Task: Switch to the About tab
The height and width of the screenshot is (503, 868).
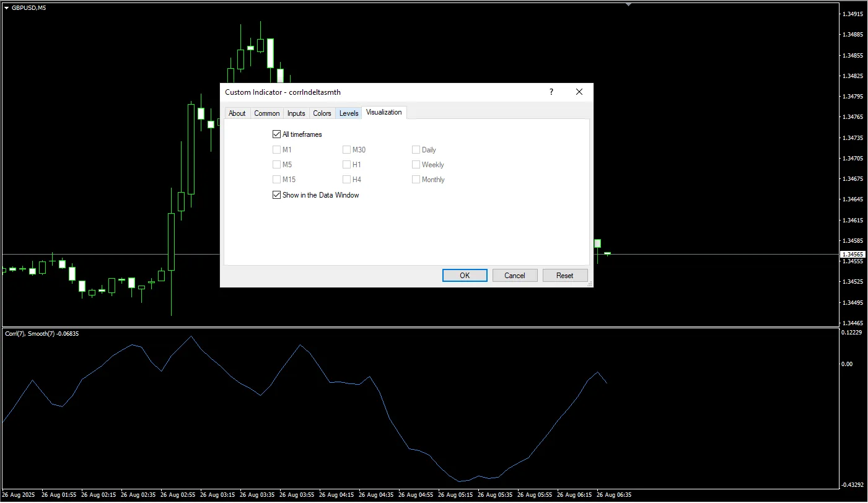Action: (x=237, y=113)
